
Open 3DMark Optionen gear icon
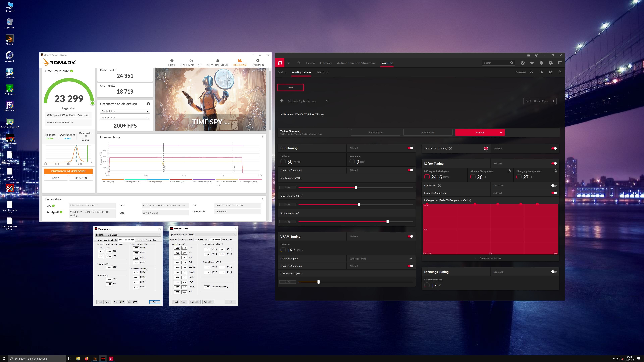point(257,61)
